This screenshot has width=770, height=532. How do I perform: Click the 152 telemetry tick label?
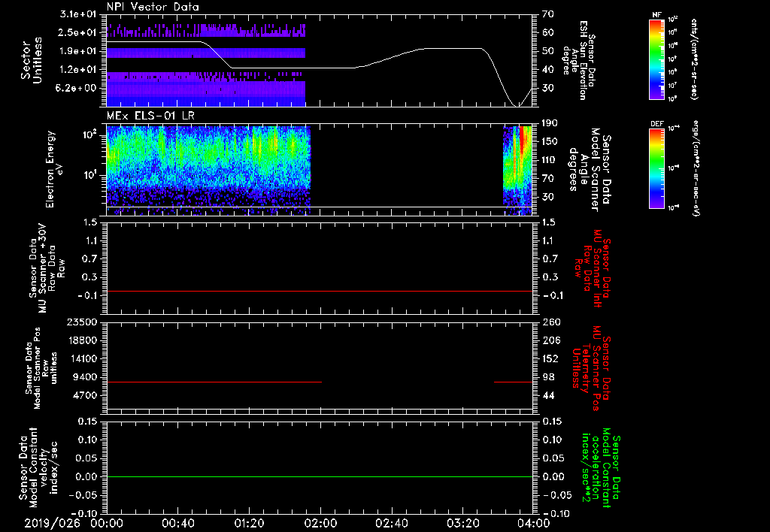tap(551, 358)
